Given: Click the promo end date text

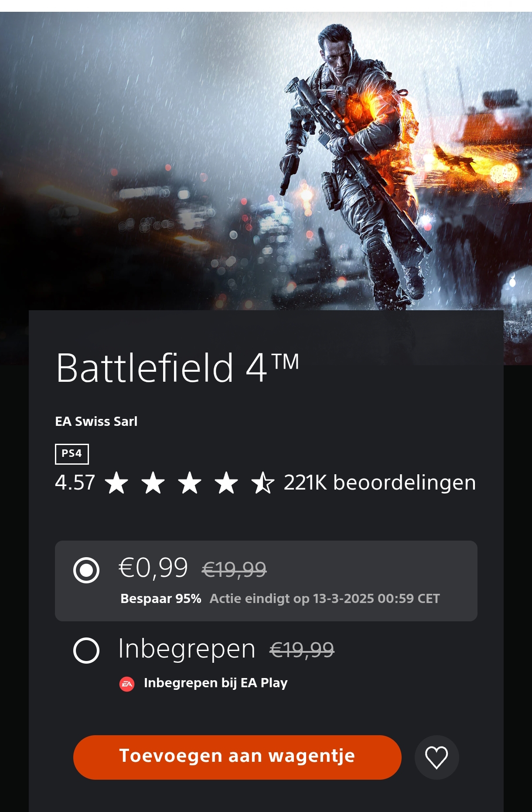Looking at the screenshot, I should click(325, 600).
